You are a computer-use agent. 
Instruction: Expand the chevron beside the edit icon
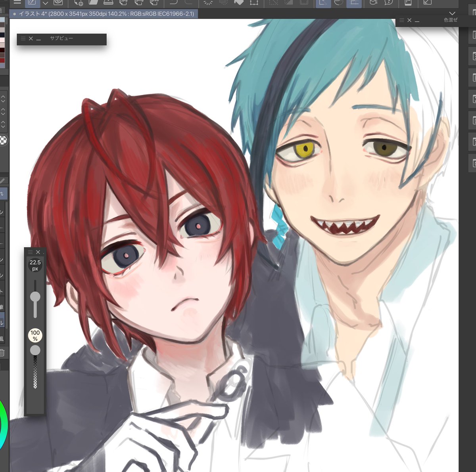pyautogui.click(x=45, y=3)
